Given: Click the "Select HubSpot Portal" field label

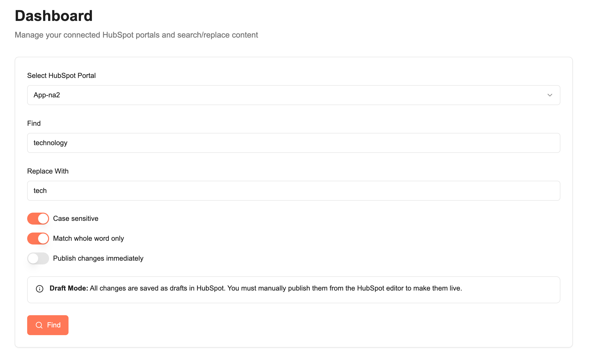Looking at the screenshot, I should point(61,76).
